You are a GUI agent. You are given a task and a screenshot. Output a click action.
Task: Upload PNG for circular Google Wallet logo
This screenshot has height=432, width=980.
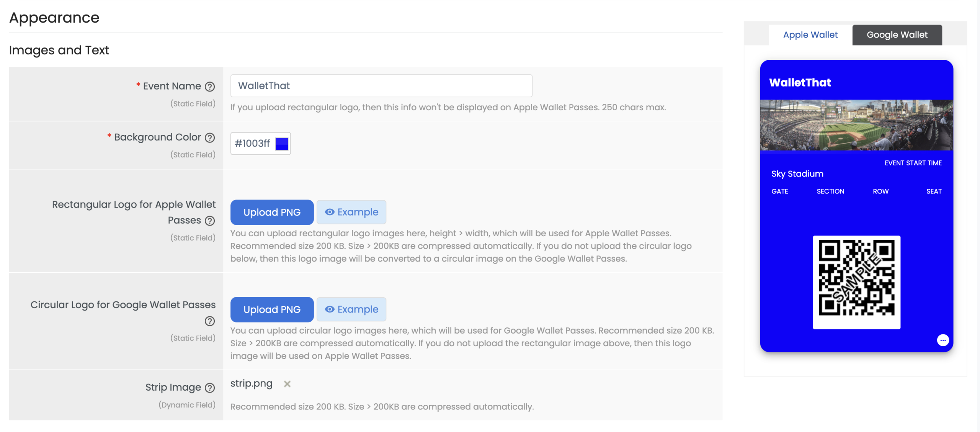[272, 309]
